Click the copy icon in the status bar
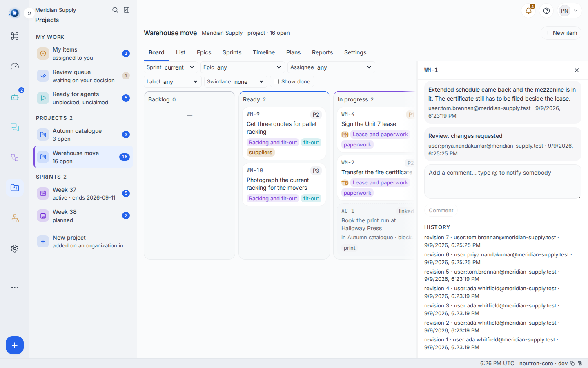This screenshot has height=368, width=588. tap(572, 364)
